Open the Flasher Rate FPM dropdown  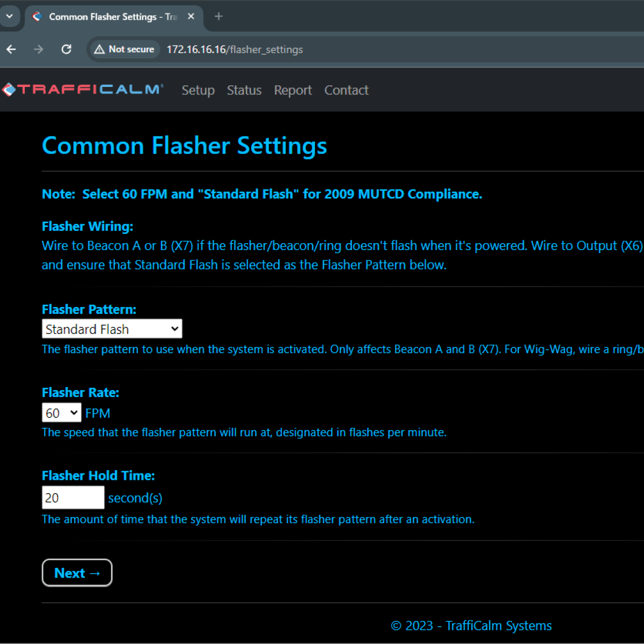click(61, 413)
